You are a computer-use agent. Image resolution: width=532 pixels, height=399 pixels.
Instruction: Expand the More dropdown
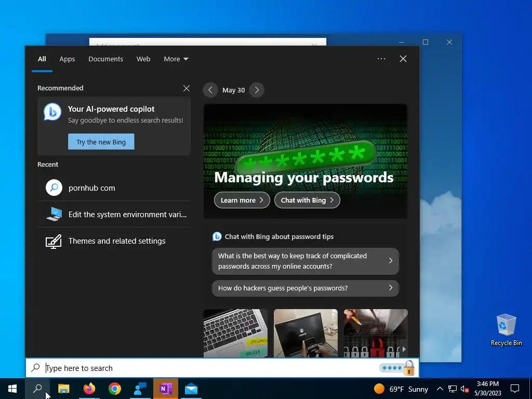[x=176, y=59]
